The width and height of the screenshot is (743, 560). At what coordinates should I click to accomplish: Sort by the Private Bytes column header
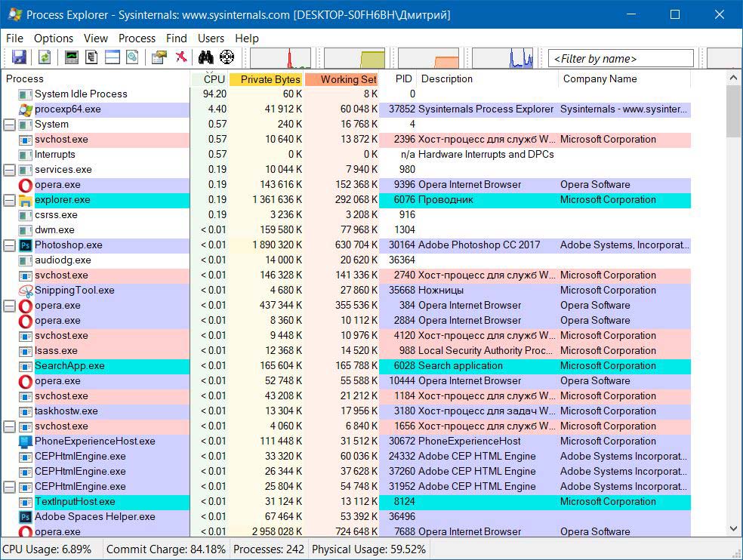266,79
